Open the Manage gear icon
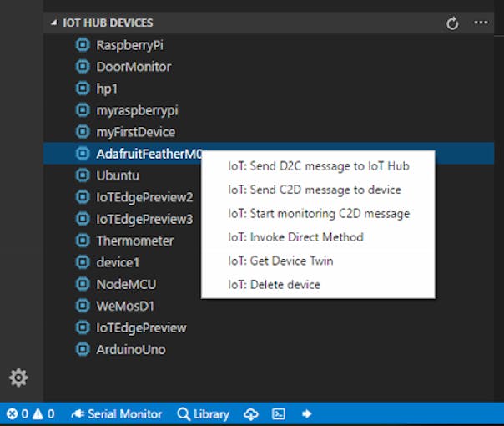The height and width of the screenshot is (426, 504). 18,378
